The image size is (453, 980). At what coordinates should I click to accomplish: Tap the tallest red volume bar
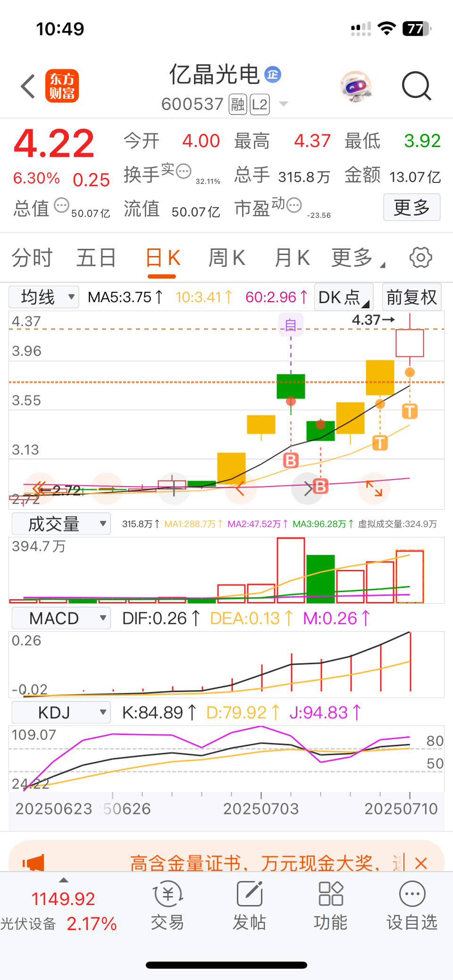tap(291, 570)
